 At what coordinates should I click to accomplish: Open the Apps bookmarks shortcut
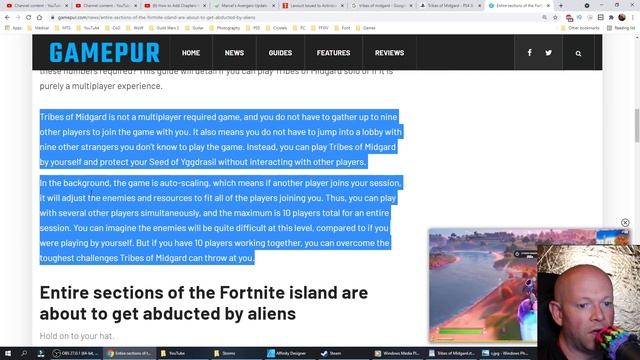point(13,28)
